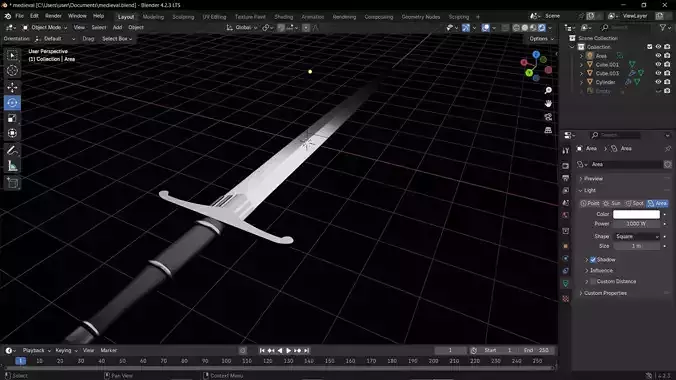676x380 pixels.
Task: Open the Render properties tab icon
Action: click(566, 166)
